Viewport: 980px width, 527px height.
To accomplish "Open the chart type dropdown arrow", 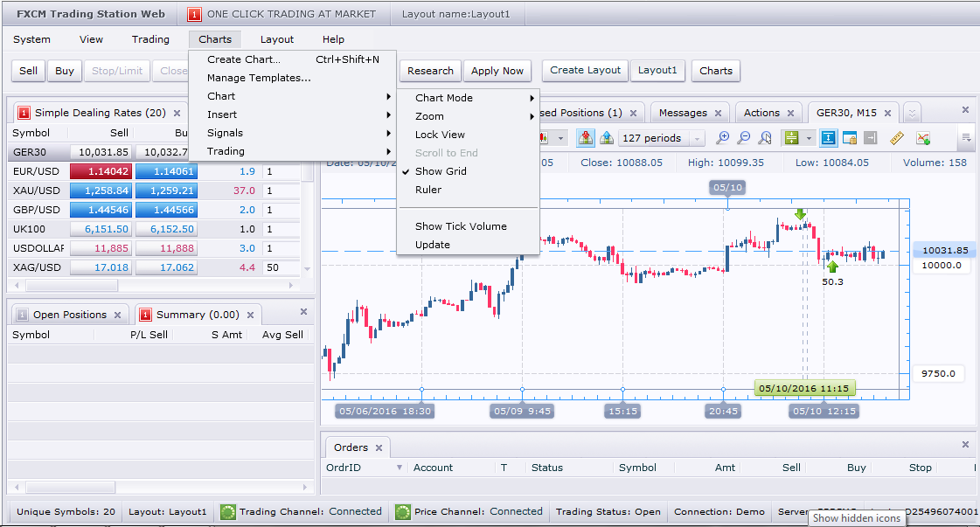I will [560, 138].
